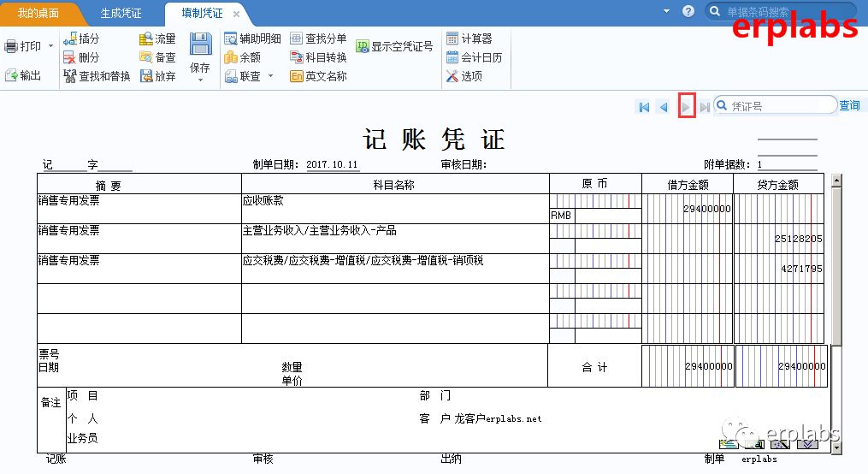Click the 流量 cash flow tool

point(157,39)
